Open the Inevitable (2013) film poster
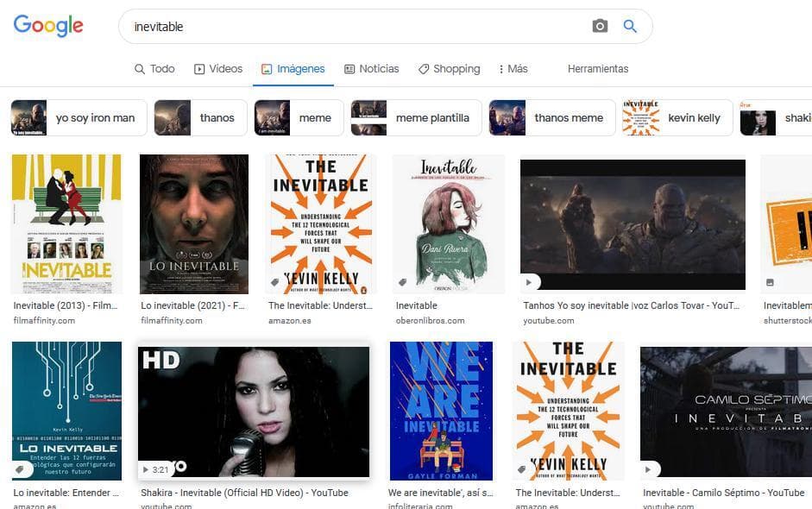Viewport: 812px width, 509px height. coord(66,224)
